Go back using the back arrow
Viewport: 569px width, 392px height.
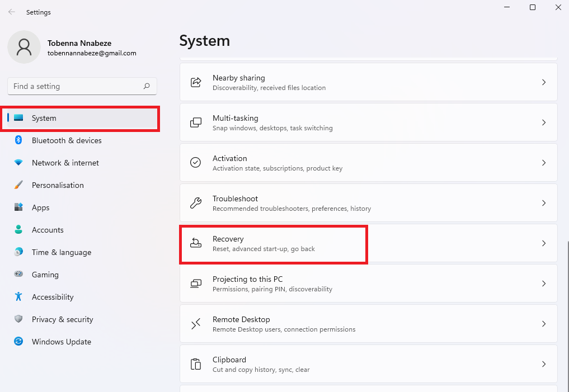click(12, 12)
